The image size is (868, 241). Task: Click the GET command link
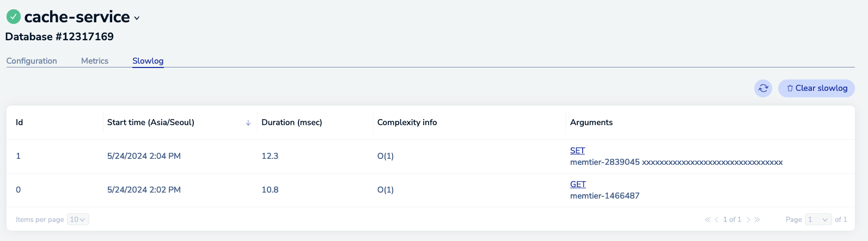(x=578, y=184)
